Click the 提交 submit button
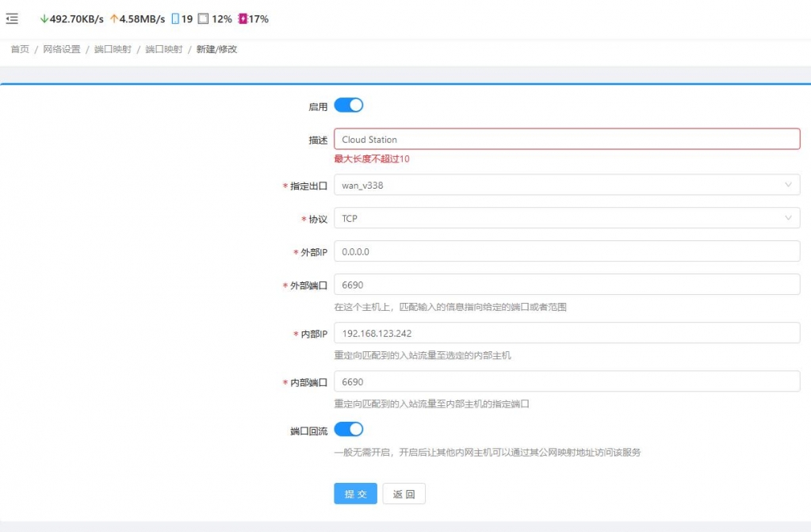 (x=355, y=494)
